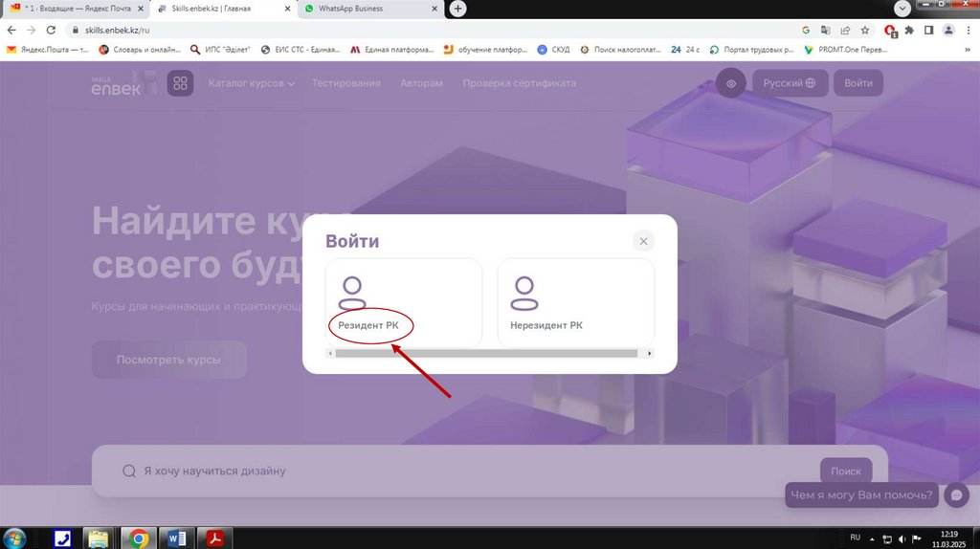Image resolution: width=980 pixels, height=549 pixels.
Task: Bookmark this page with the star
Action: click(865, 30)
